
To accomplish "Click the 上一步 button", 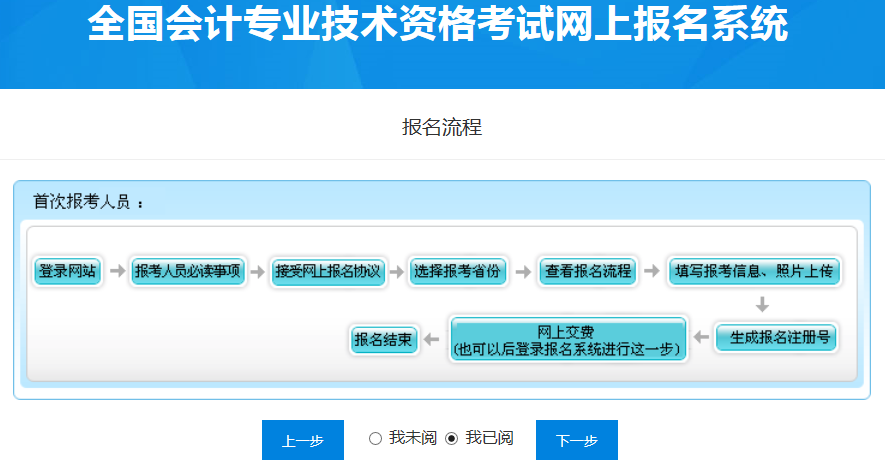I will point(303,440).
